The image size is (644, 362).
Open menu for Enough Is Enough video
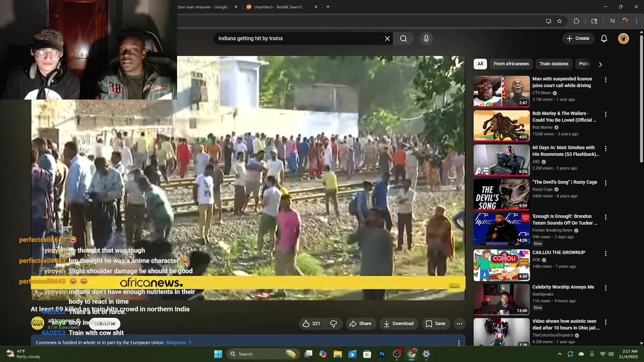tap(606, 218)
